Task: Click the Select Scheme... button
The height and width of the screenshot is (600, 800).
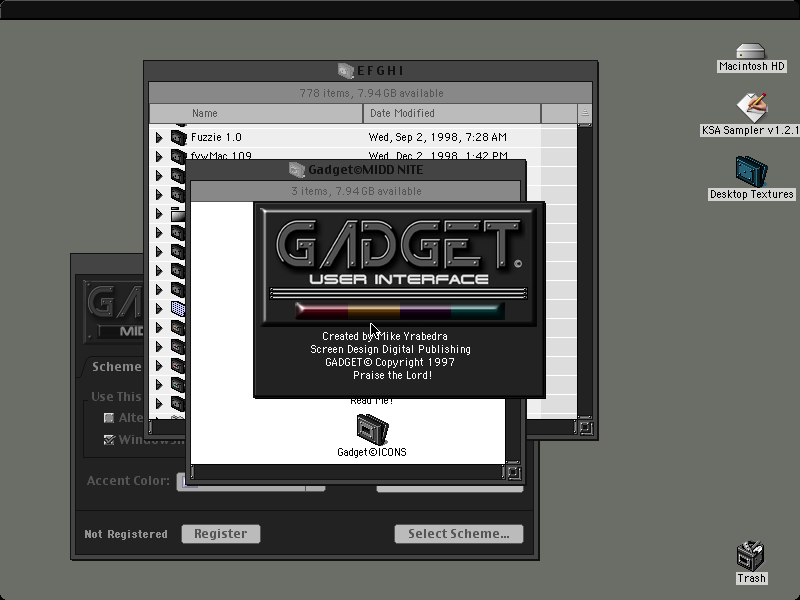Action: pos(459,534)
